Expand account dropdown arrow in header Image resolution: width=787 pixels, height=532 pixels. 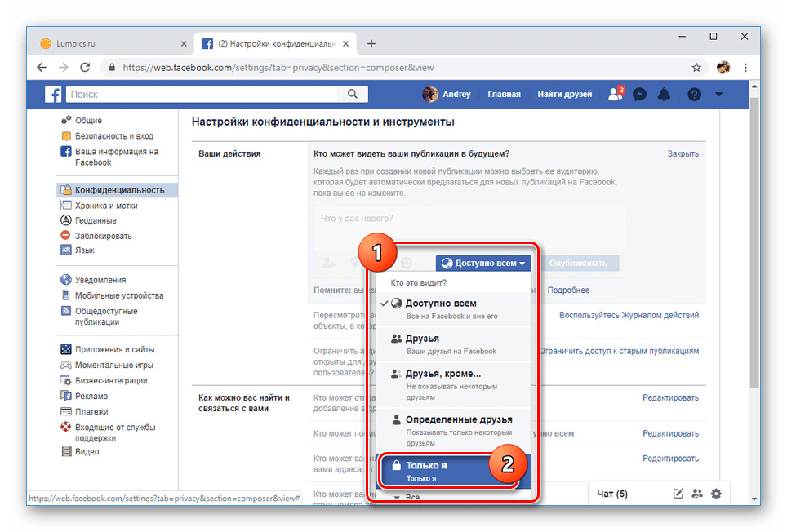pos(718,95)
